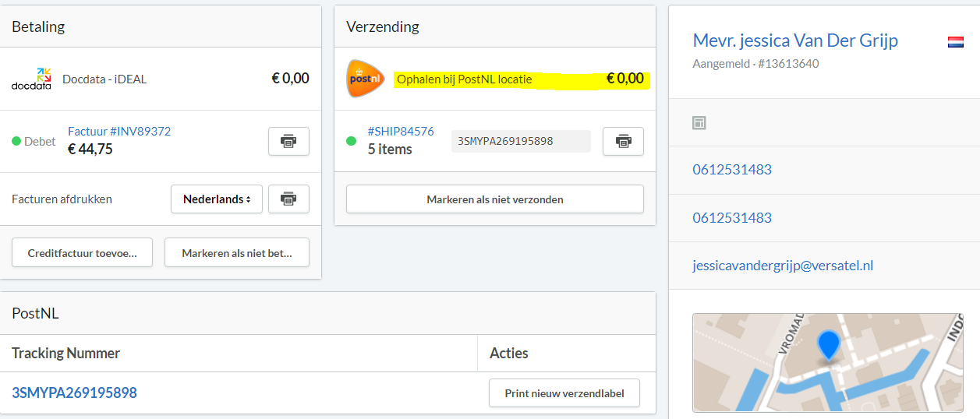
Task: Click the blue map location pin
Action: pyautogui.click(x=828, y=345)
